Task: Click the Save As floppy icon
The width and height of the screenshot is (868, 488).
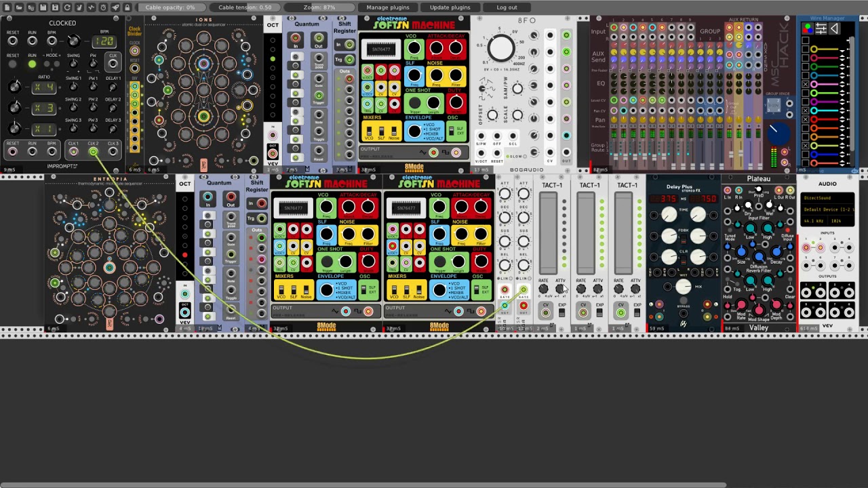Action: [55, 7]
